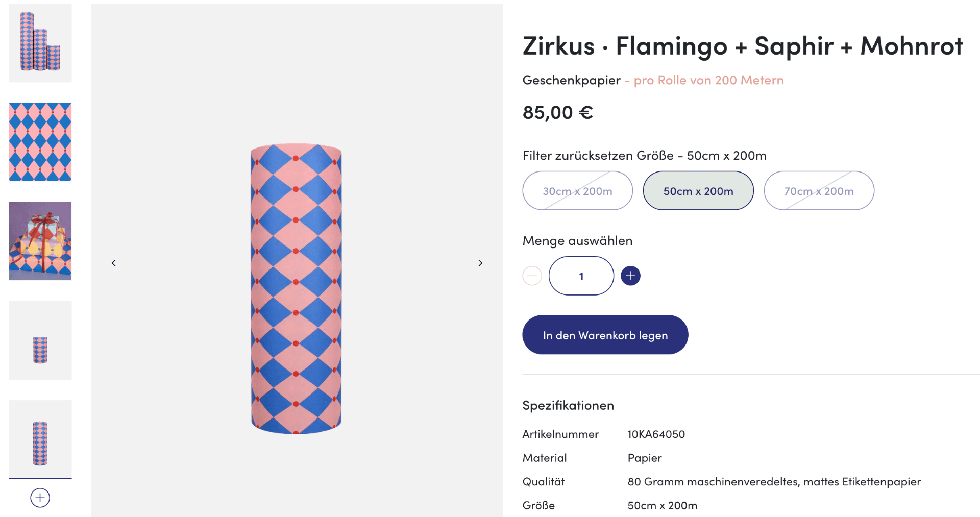The image size is (980, 517).
Task: Increase quantity with the plus button
Action: (x=630, y=276)
